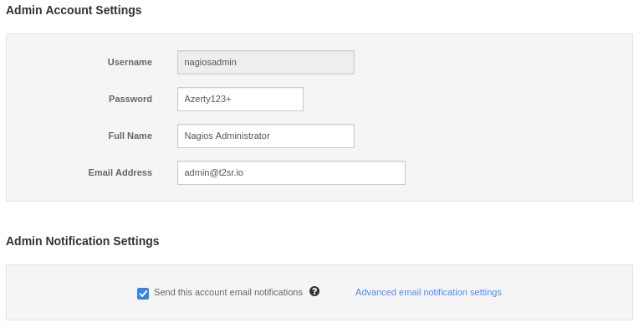
Task: Click the Email Address label
Action: [120, 172]
